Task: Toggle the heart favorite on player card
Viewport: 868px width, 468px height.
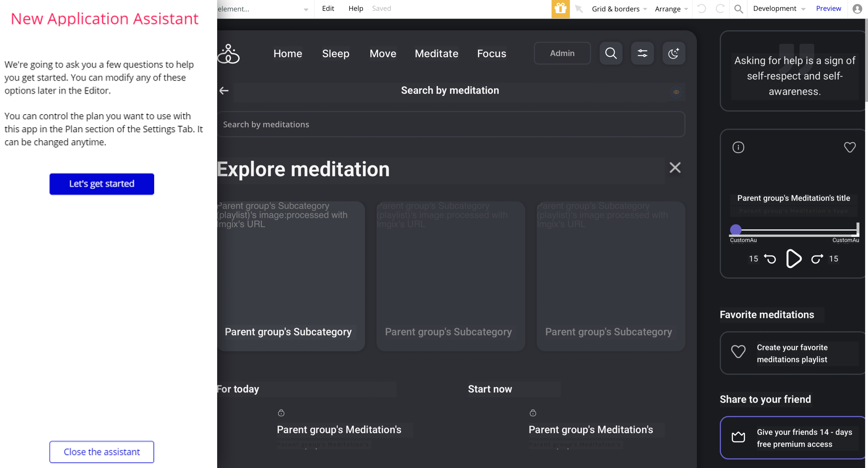Action: click(849, 147)
